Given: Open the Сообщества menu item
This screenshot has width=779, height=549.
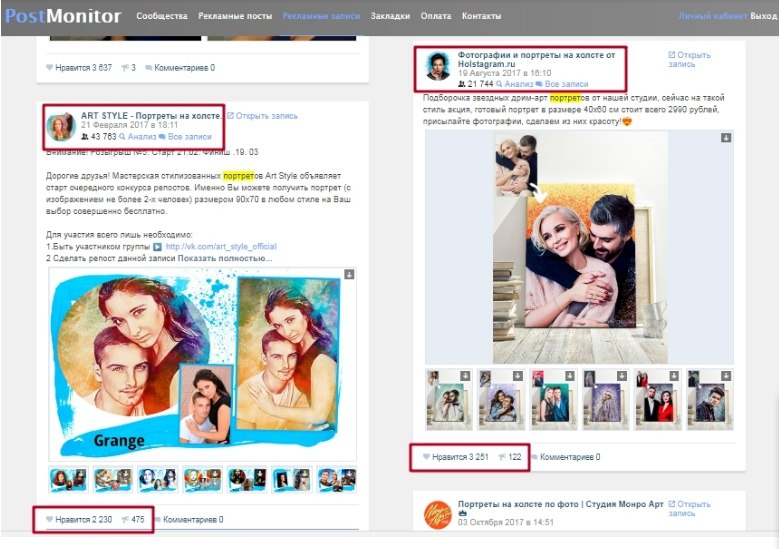Looking at the screenshot, I should click(x=162, y=16).
